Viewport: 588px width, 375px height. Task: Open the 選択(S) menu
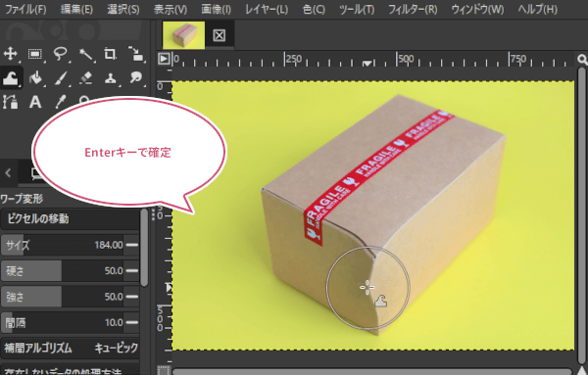point(123,9)
